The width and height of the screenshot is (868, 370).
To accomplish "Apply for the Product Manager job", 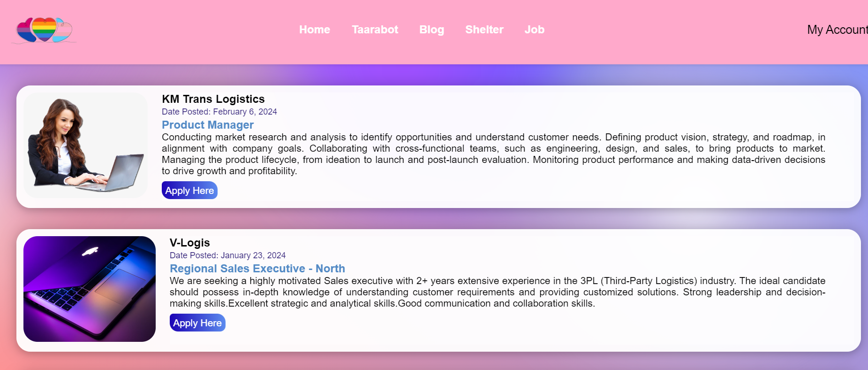I will tap(189, 190).
